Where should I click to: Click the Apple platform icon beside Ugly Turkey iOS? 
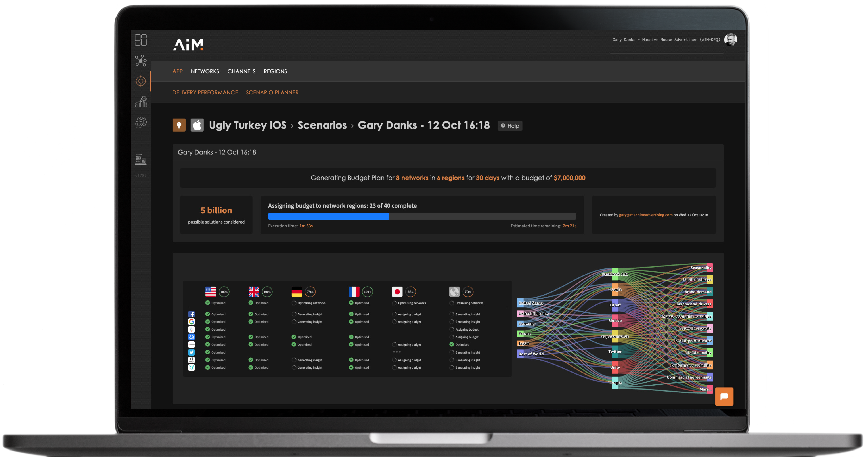point(197,125)
